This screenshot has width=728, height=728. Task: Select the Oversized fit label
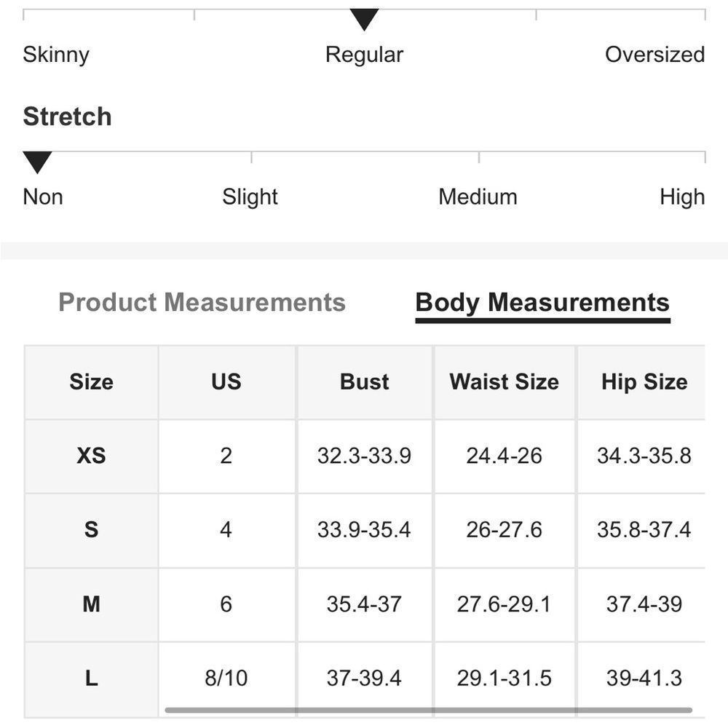[x=654, y=55]
